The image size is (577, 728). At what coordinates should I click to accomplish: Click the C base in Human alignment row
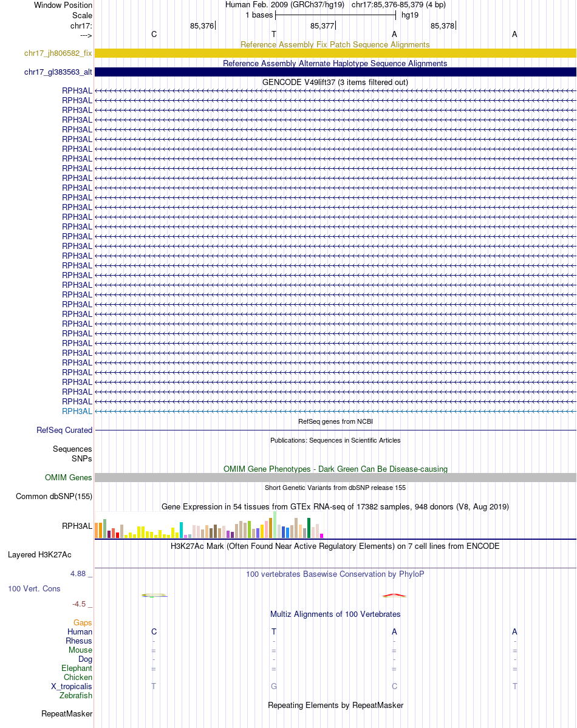(x=154, y=632)
